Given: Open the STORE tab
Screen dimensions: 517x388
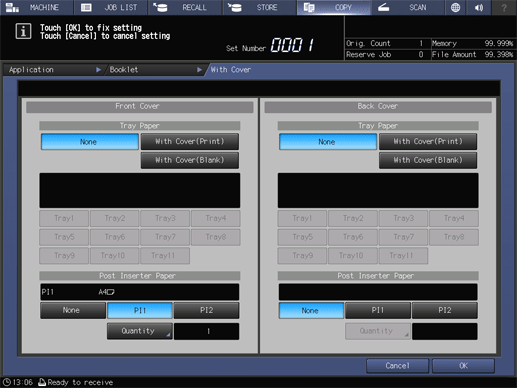Looking at the screenshot, I should click(x=260, y=7).
